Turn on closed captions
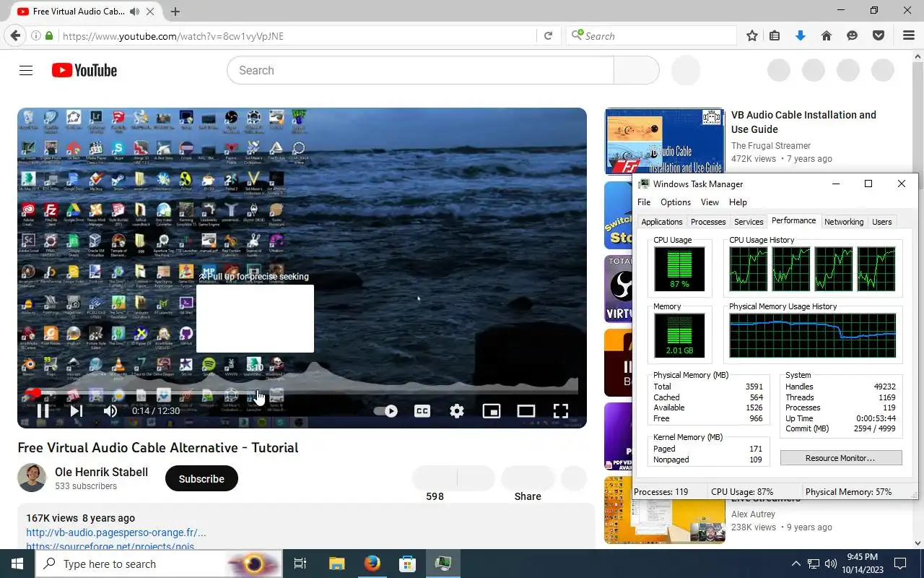The height and width of the screenshot is (578, 924). click(x=422, y=411)
